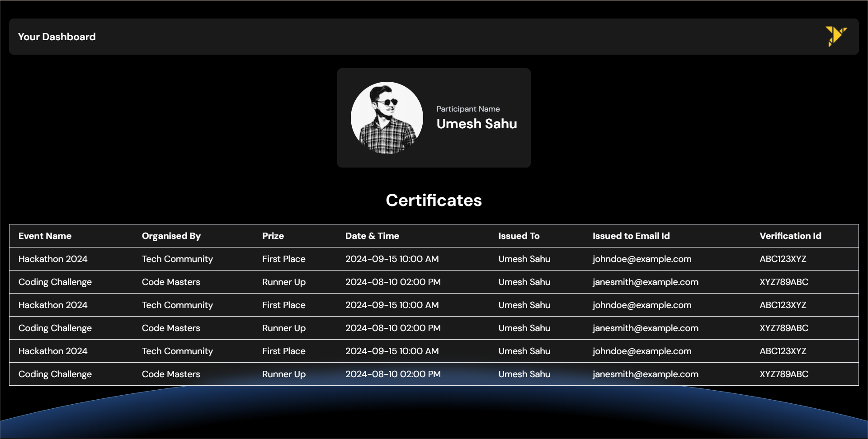
Task: Click janesmith@example.com in the second row
Action: (x=645, y=282)
